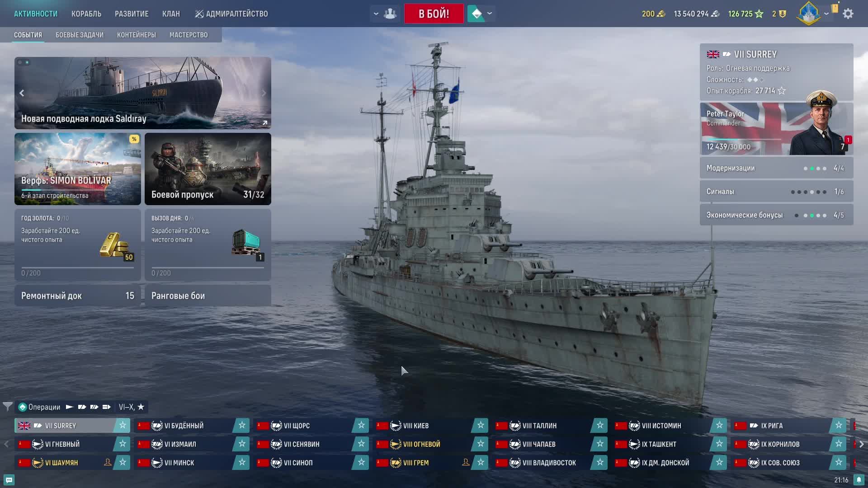Switch to Контейнеры tab
Screen dimensions: 868x488
pos(136,35)
